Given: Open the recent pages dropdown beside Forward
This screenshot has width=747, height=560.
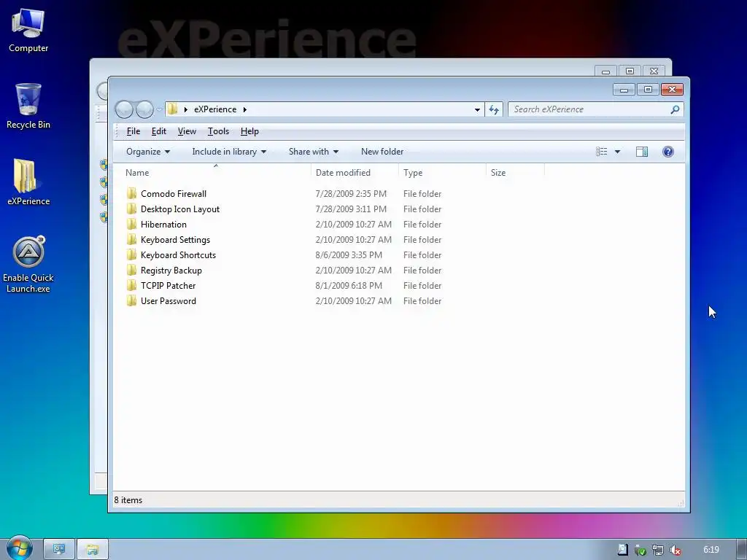Looking at the screenshot, I should (x=159, y=109).
